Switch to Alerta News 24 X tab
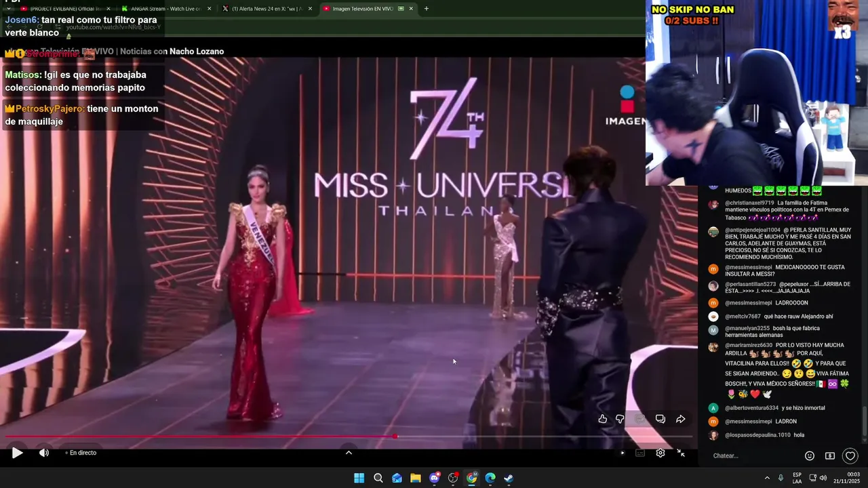 click(x=267, y=9)
